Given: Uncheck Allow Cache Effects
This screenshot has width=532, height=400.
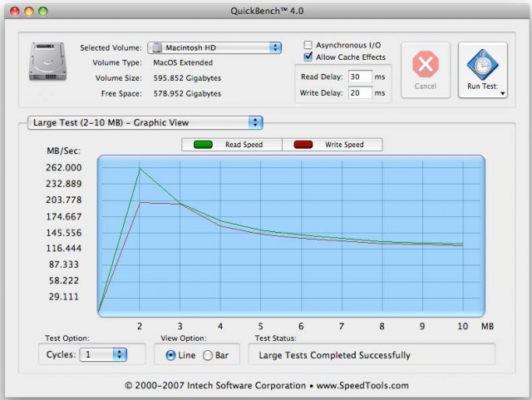Looking at the screenshot, I should click(x=308, y=57).
